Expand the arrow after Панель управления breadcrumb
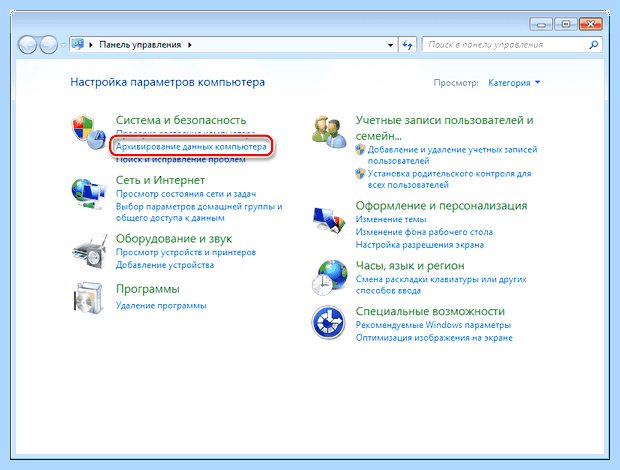 [190, 45]
